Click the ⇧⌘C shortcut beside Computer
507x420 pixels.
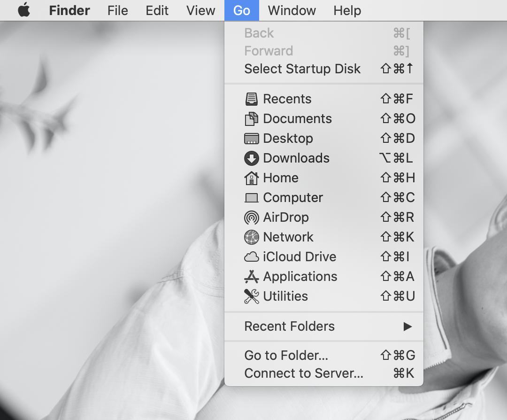coord(398,198)
